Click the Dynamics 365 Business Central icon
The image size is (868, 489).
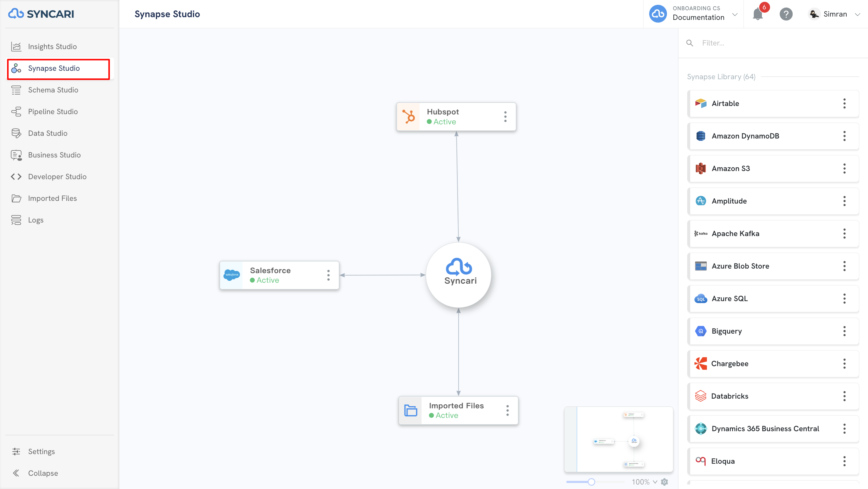[x=700, y=428]
